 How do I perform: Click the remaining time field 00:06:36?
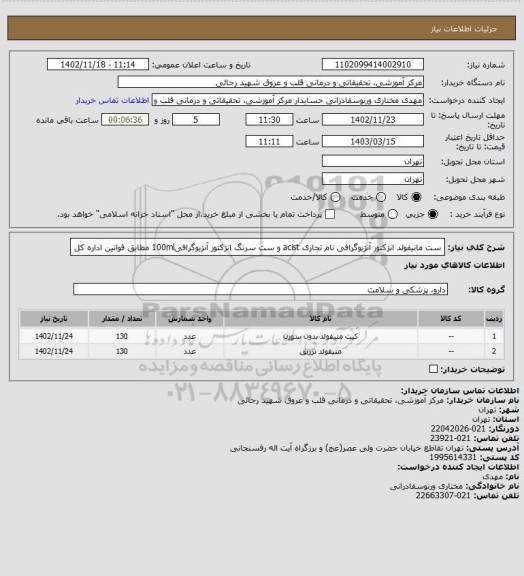125,120
